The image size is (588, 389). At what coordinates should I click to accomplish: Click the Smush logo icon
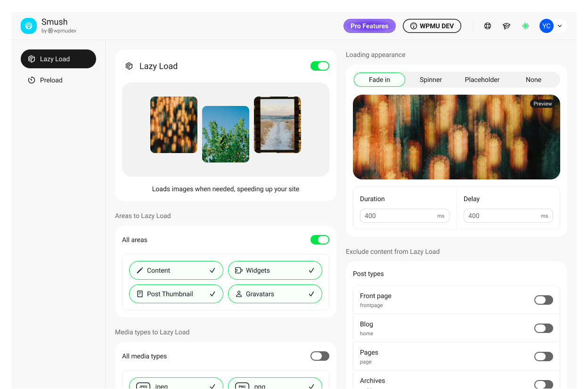[29, 26]
